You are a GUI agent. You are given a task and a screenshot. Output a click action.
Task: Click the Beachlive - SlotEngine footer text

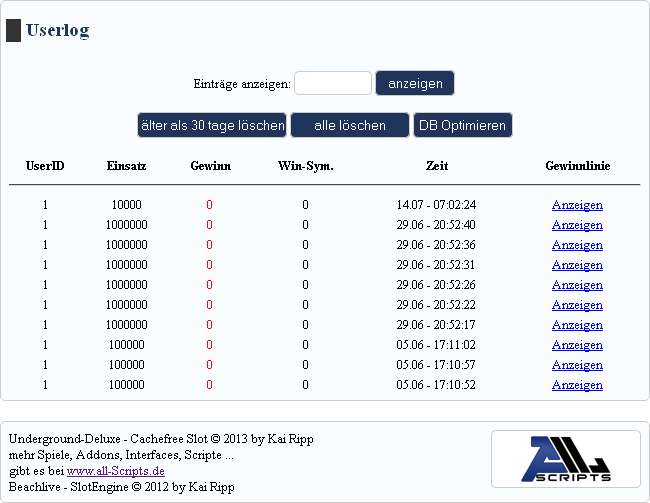click(x=121, y=487)
